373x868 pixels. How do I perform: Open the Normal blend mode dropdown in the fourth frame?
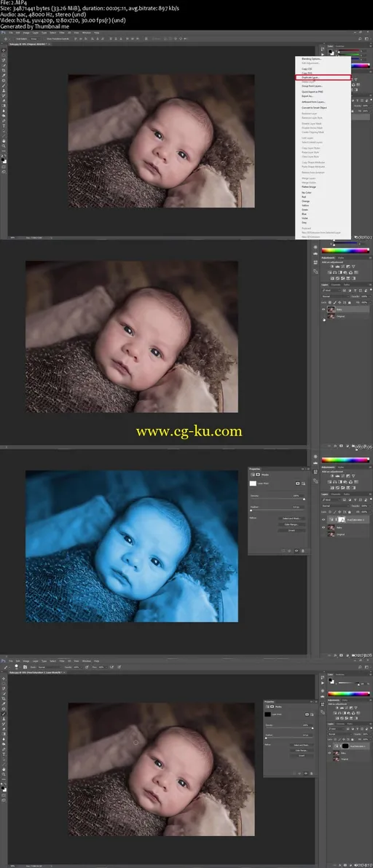[x=339, y=734]
